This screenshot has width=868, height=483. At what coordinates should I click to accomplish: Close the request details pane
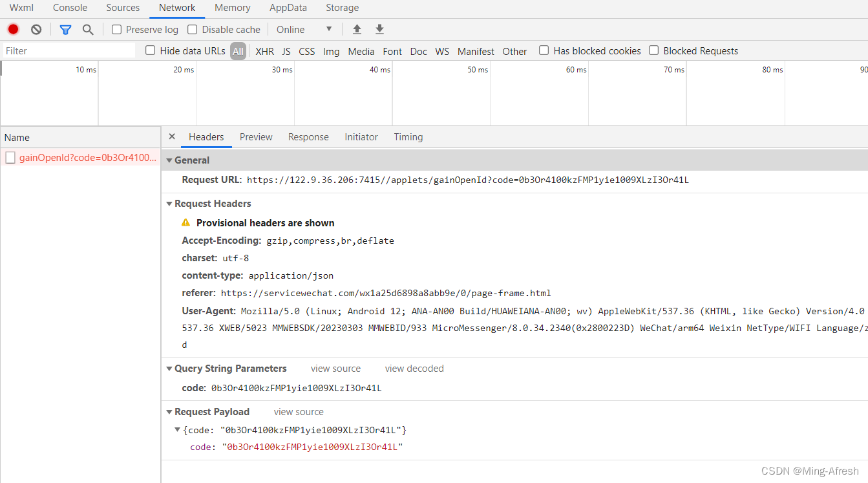click(172, 136)
